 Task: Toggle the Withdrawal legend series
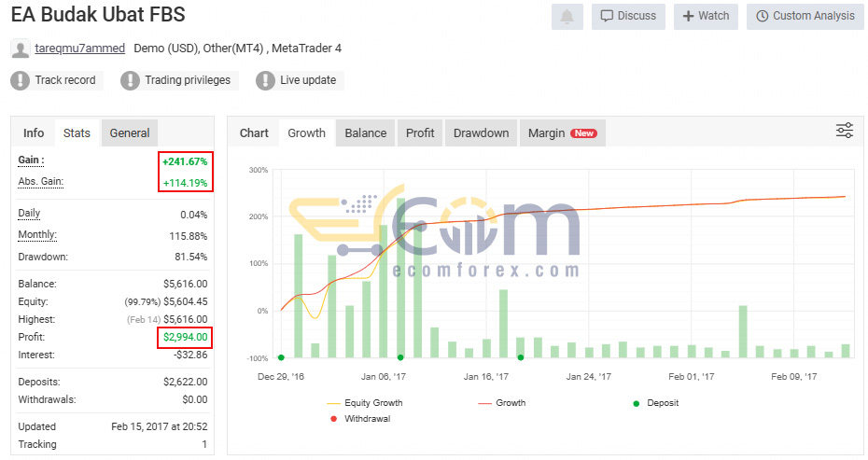tap(360, 419)
